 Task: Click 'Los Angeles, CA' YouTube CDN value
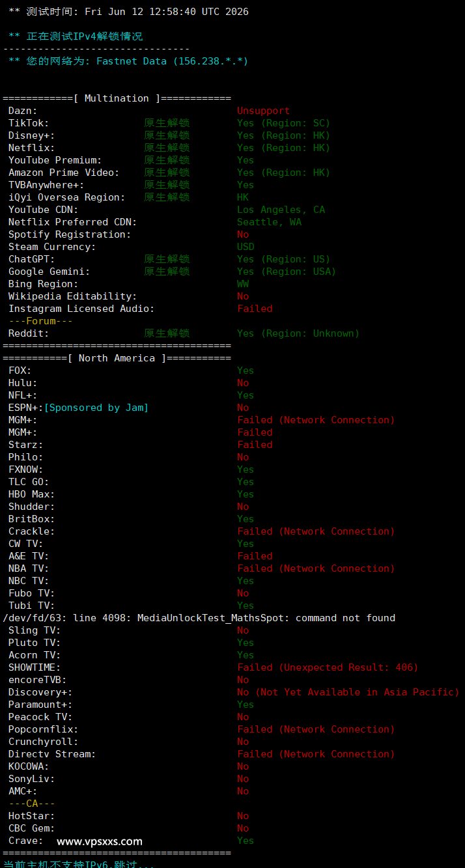click(281, 210)
